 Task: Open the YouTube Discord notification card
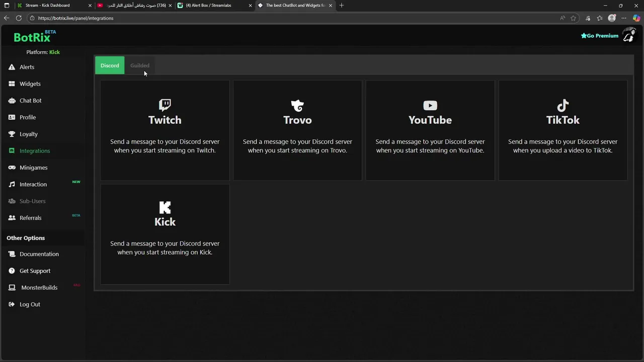[430, 130]
